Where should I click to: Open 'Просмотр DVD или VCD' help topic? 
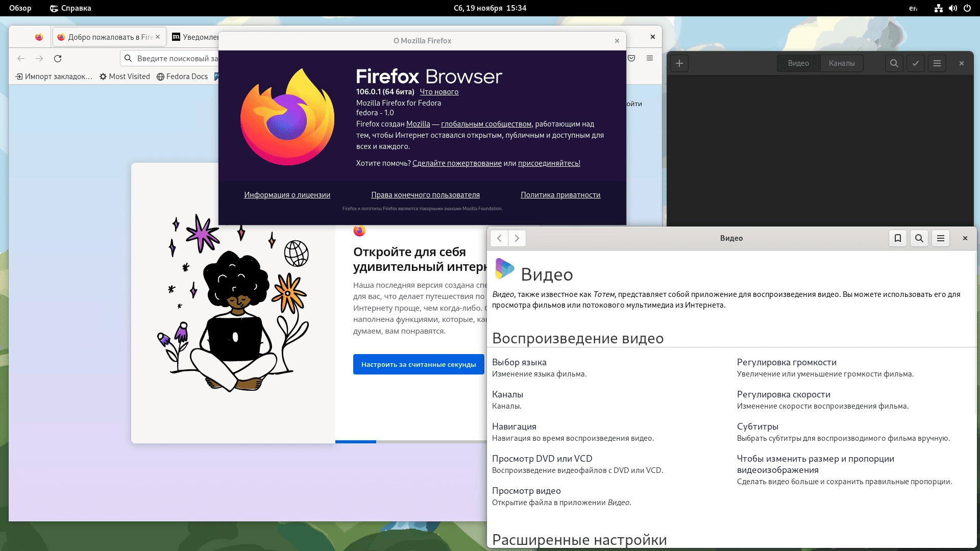(542, 459)
